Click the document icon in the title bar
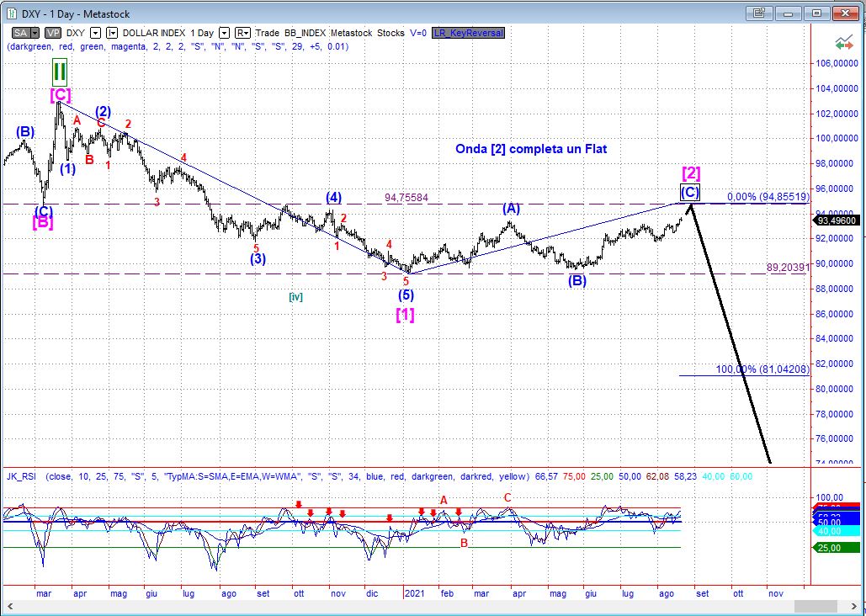The image size is (866, 616). 10,14
